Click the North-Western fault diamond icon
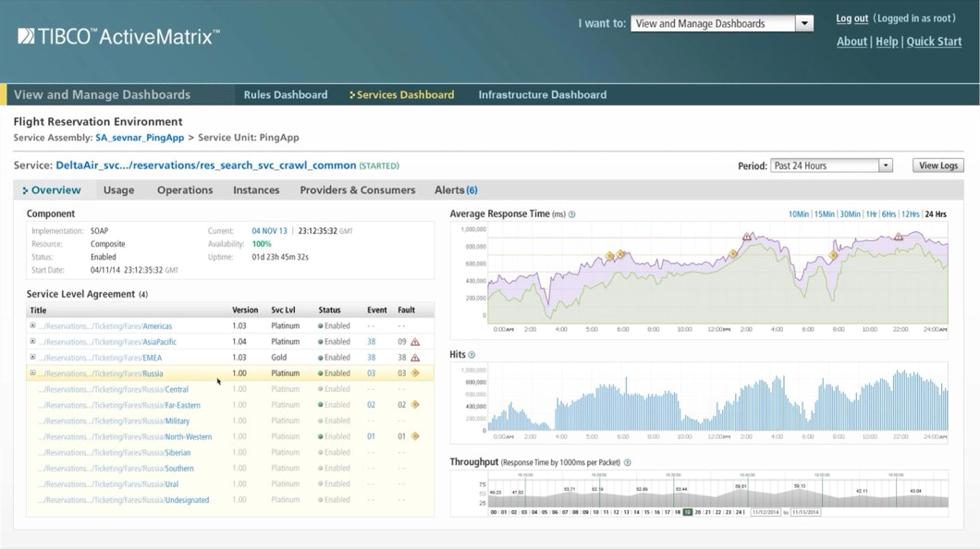This screenshot has height=549, width=980. tap(415, 436)
